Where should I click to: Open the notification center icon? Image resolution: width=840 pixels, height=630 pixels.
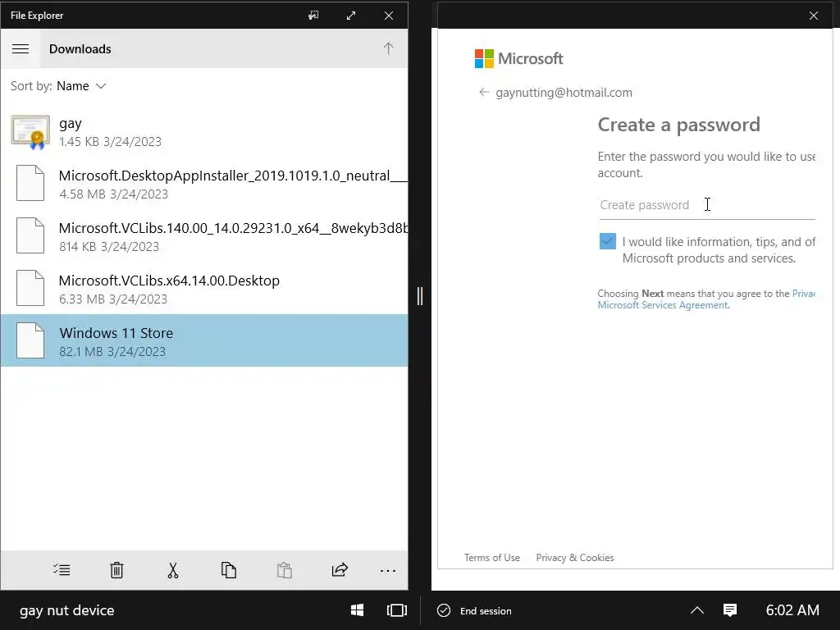click(x=730, y=610)
